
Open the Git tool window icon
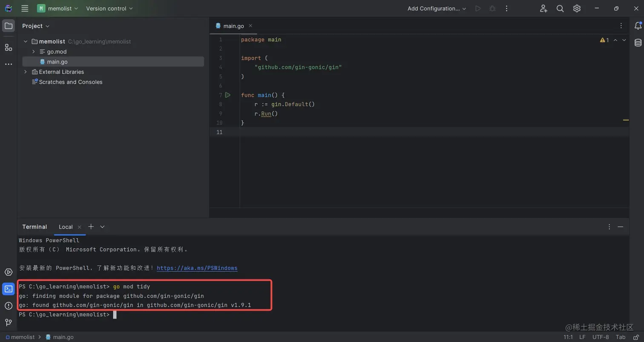pos(9,322)
